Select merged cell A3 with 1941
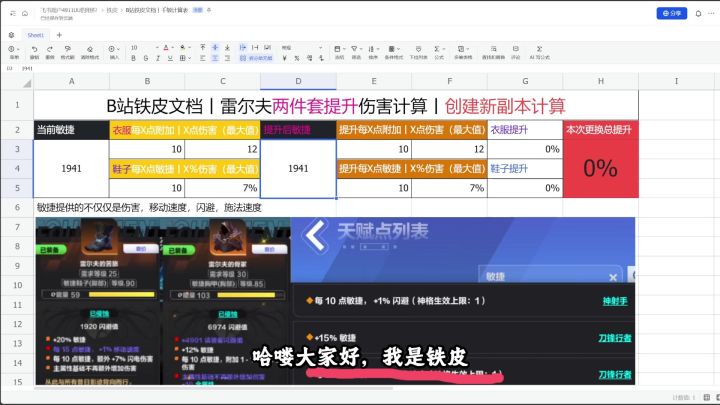This screenshot has width=720, height=405. tap(71, 169)
